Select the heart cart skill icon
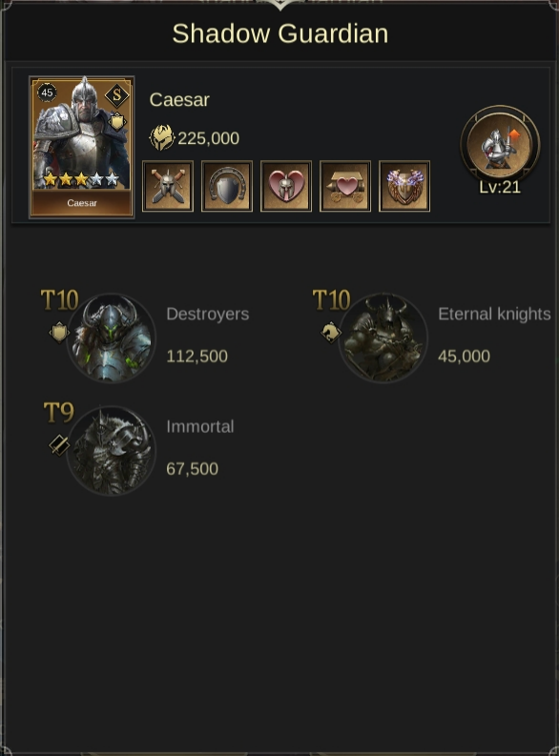559x756 pixels. pyautogui.click(x=345, y=186)
